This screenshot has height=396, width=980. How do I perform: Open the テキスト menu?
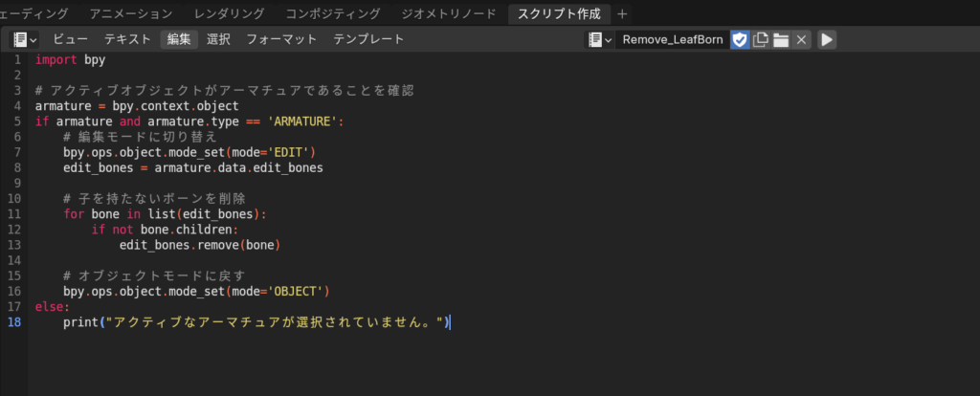(x=127, y=40)
